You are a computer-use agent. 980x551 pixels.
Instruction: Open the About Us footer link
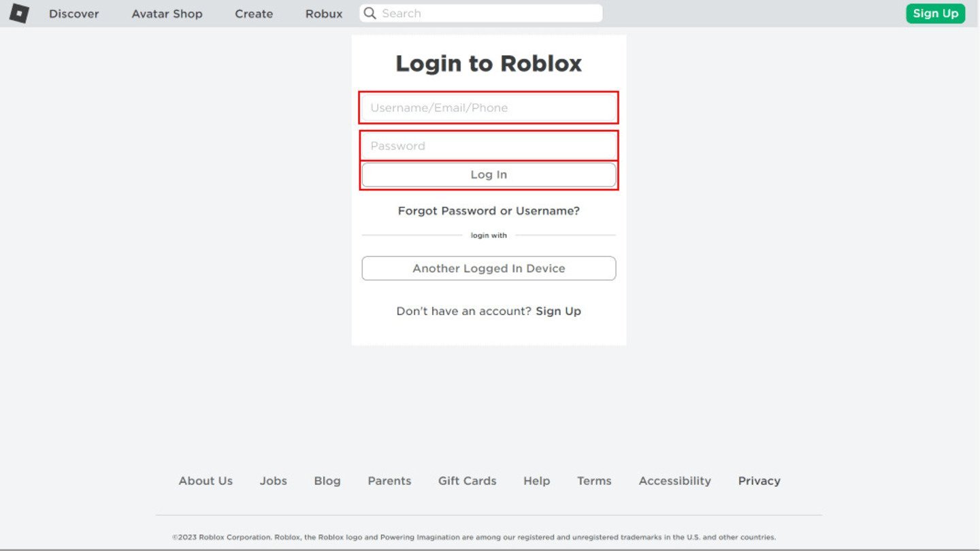206,481
